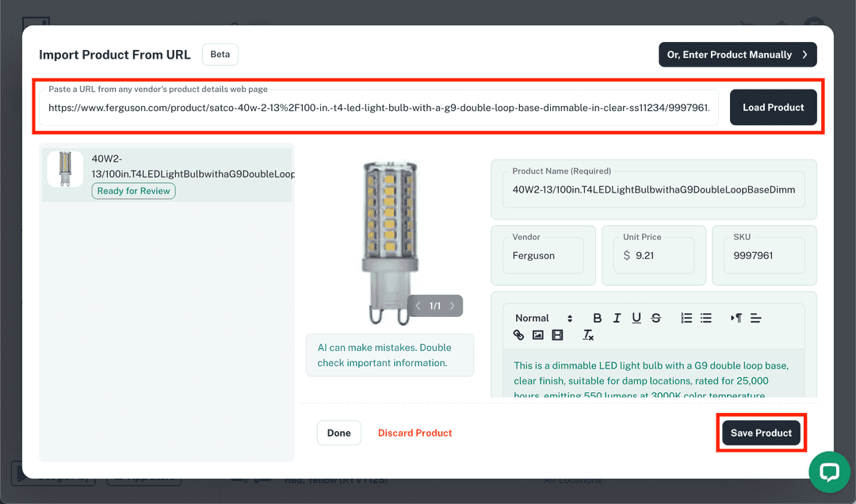
Task: Go to next product image with right arrow
Action: (453, 305)
